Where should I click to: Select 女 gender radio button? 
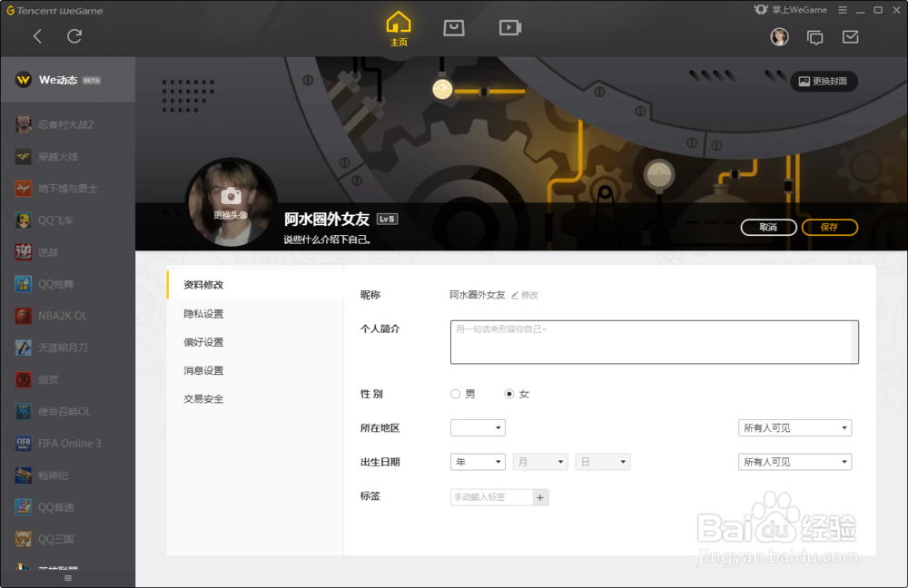509,394
